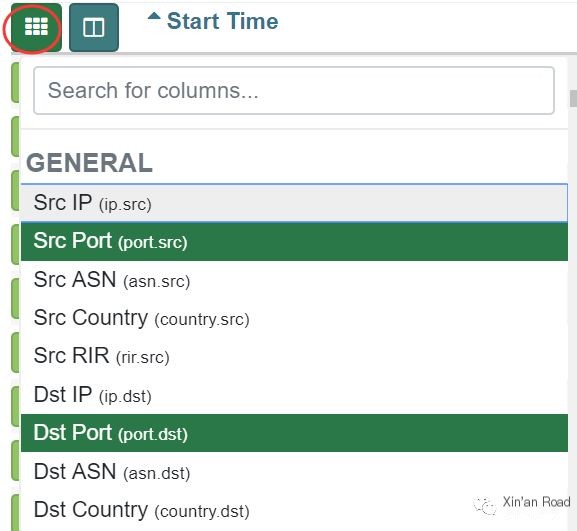Disable the Dst Port column
Screen dimensions: 577x531
coord(294,433)
